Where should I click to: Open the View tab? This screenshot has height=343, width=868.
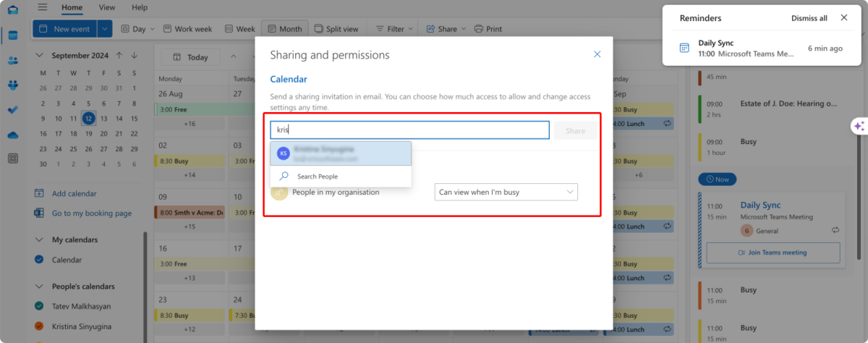point(107,7)
